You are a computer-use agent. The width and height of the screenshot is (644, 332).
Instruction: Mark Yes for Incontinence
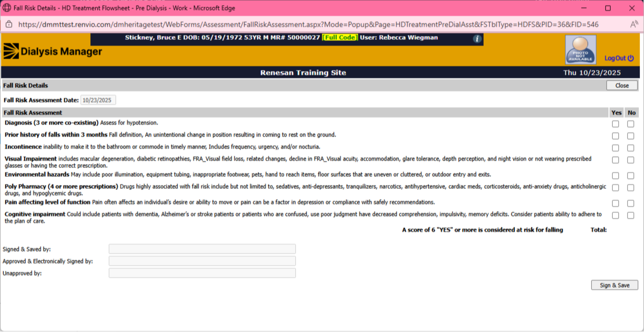[615, 148]
